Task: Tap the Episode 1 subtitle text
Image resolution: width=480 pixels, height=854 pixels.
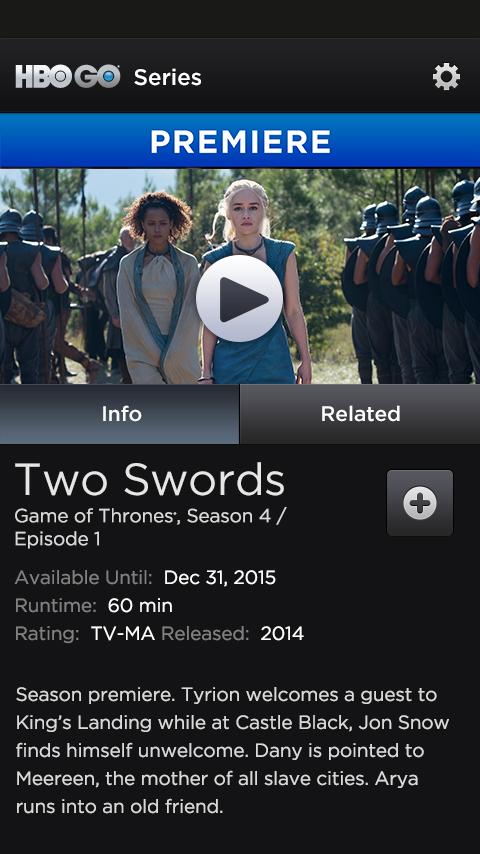Action: click(x=58, y=539)
